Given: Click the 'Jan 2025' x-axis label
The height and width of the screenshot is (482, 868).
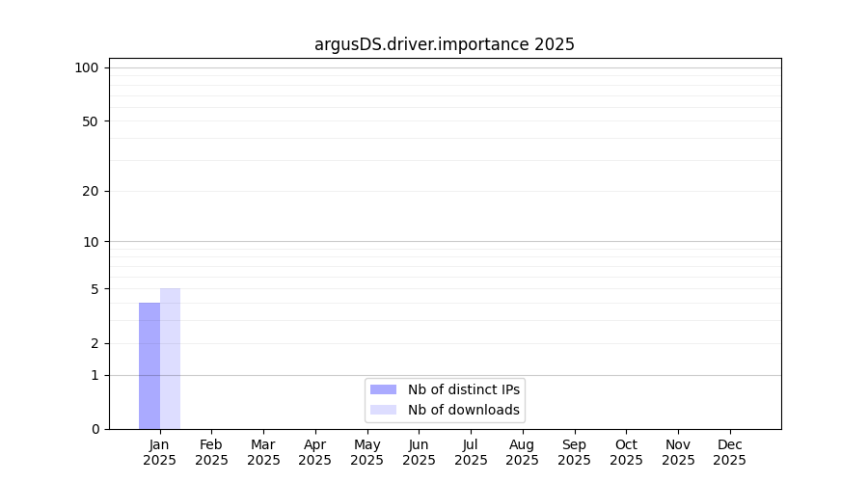Looking at the screenshot, I should [160, 452].
